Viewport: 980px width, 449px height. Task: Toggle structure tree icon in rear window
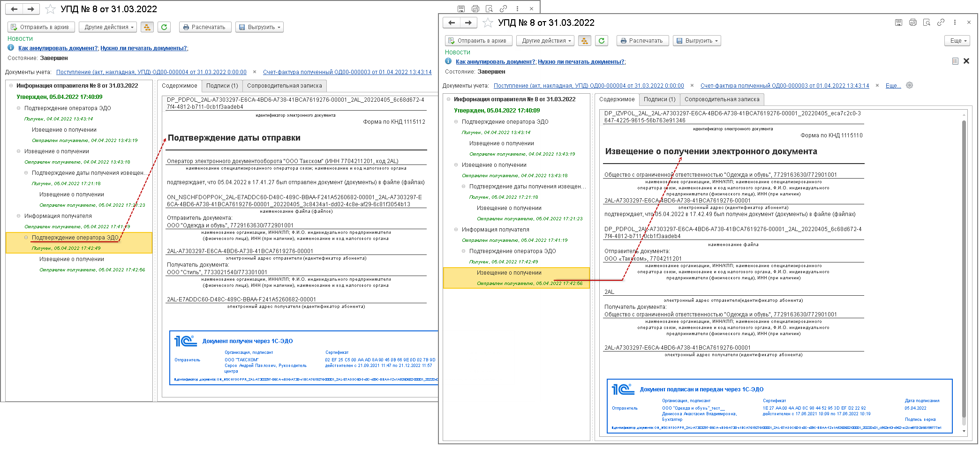point(147,27)
